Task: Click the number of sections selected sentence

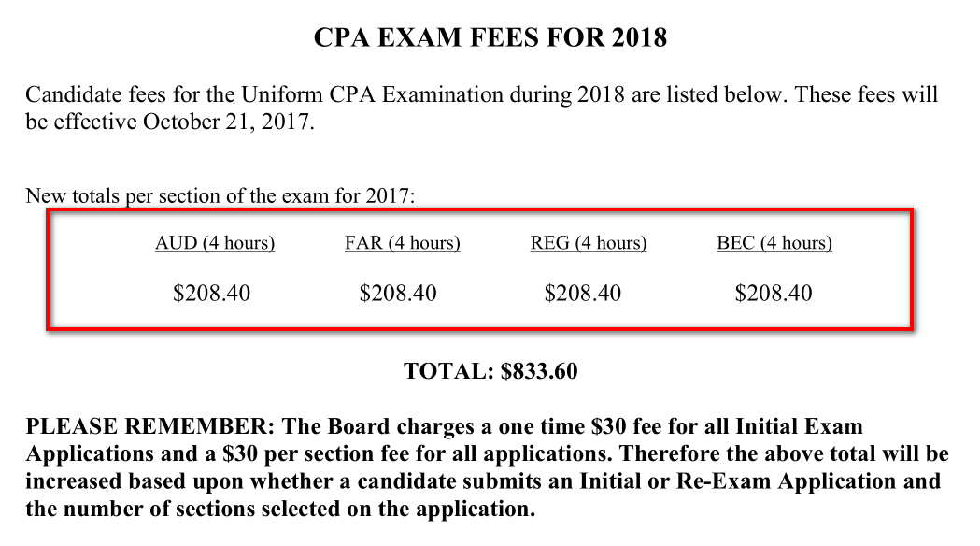Action: pos(280,510)
